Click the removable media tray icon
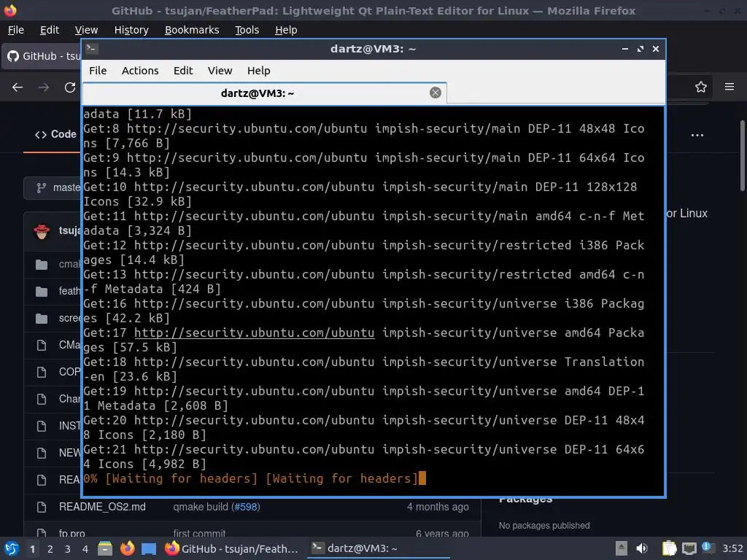Screen dimensions: 747x560 point(622,548)
